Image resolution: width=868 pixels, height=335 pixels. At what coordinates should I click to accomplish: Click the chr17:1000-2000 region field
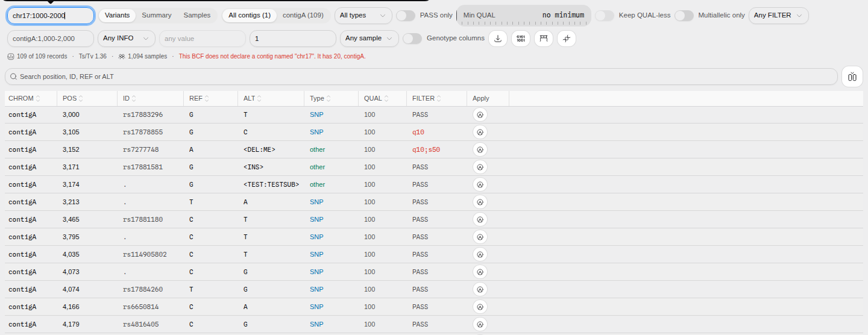(51, 16)
